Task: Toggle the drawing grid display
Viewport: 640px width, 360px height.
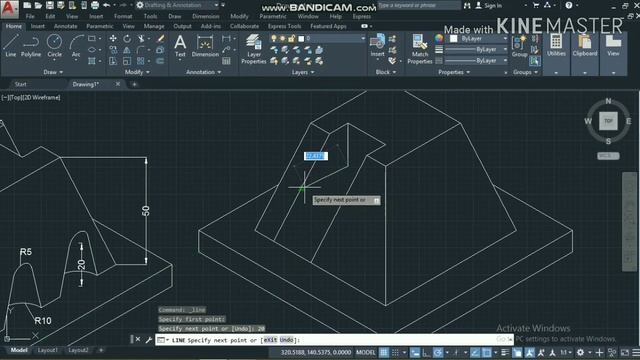Action: [384, 352]
